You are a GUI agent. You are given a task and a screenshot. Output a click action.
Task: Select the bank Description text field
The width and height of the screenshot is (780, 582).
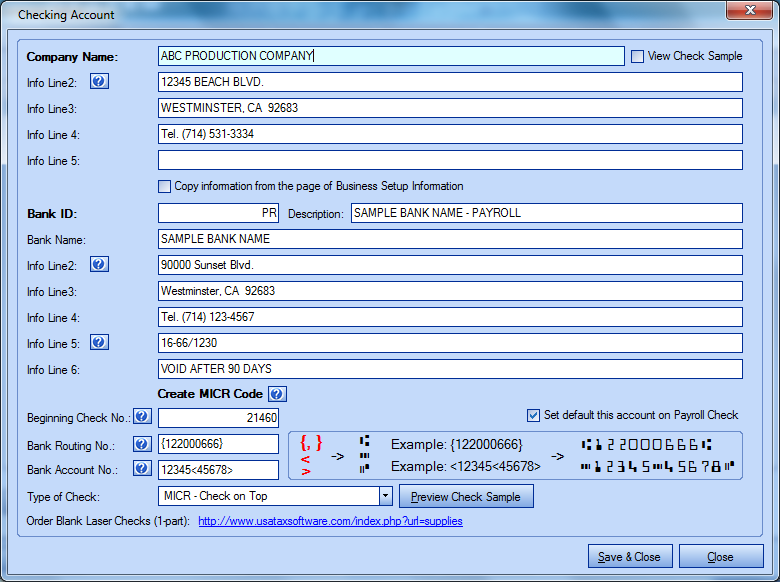tap(546, 213)
